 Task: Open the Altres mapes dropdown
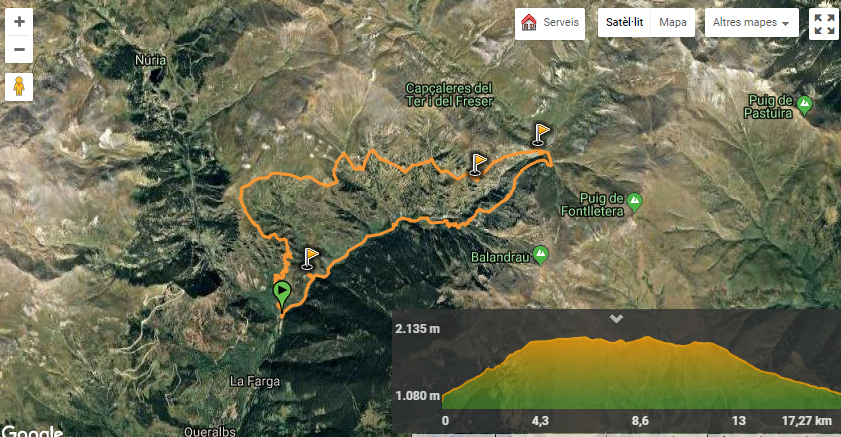[x=751, y=23]
